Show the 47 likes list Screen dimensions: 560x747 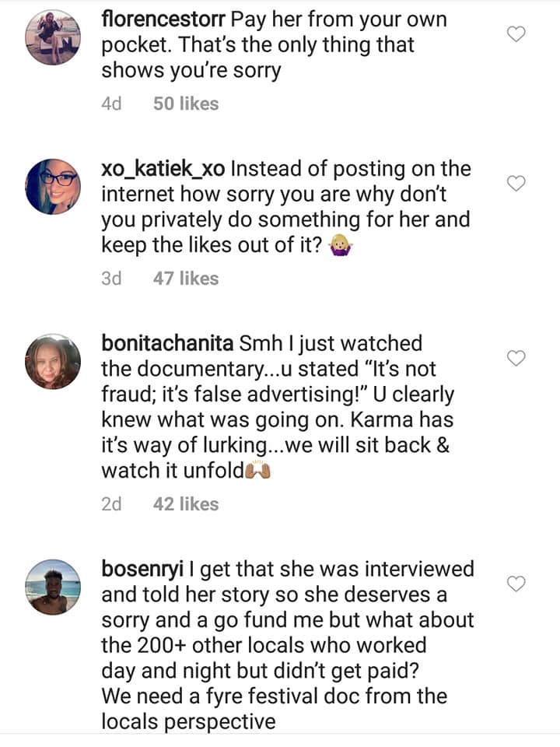click(186, 278)
